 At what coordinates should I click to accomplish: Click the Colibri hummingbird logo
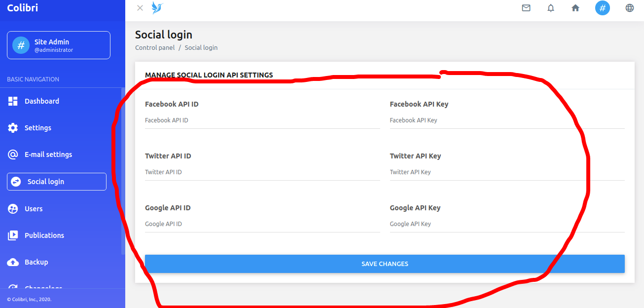click(157, 8)
